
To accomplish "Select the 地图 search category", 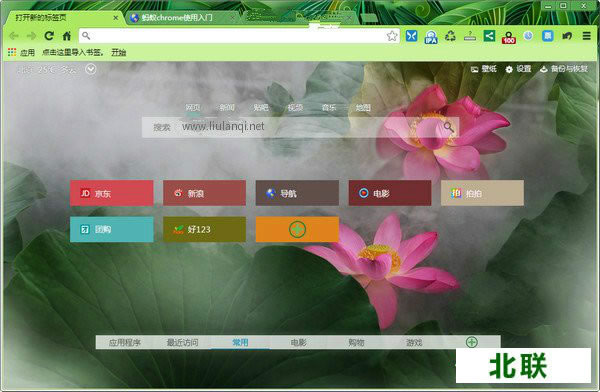I will pyautogui.click(x=363, y=108).
